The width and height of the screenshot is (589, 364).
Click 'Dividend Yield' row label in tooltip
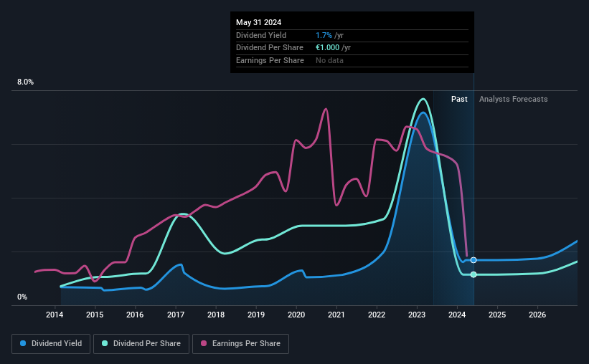pyautogui.click(x=261, y=35)
